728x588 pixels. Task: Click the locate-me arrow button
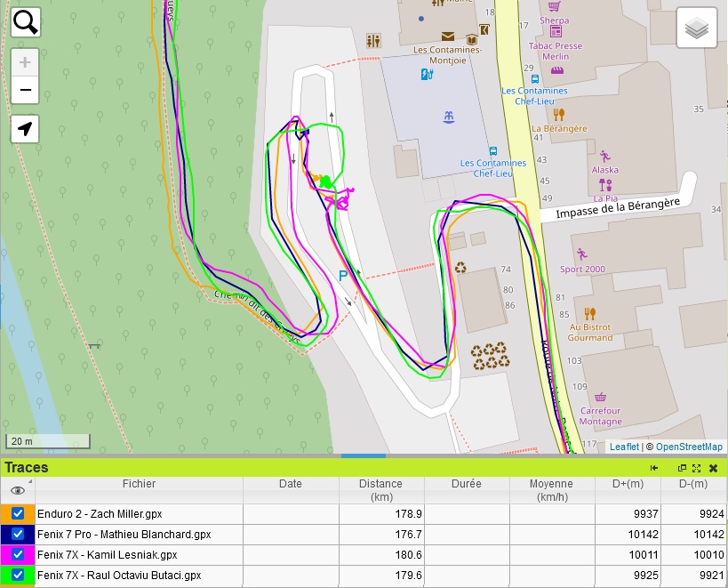coord(26,129)
